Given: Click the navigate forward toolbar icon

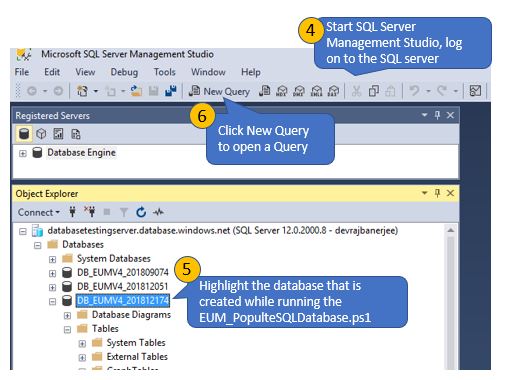Looking at the screenshot, I should click(58, 91).
